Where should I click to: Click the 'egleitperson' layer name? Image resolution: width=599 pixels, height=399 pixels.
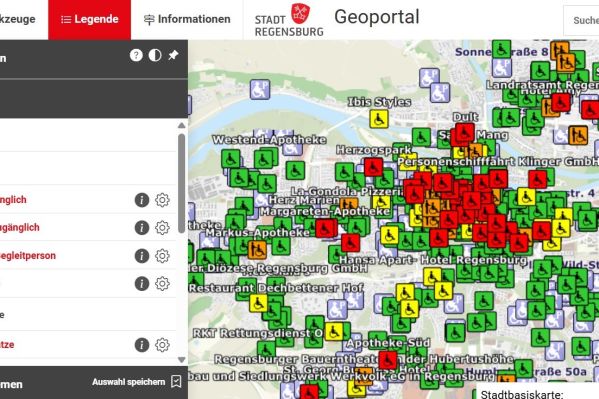(28, 256)
